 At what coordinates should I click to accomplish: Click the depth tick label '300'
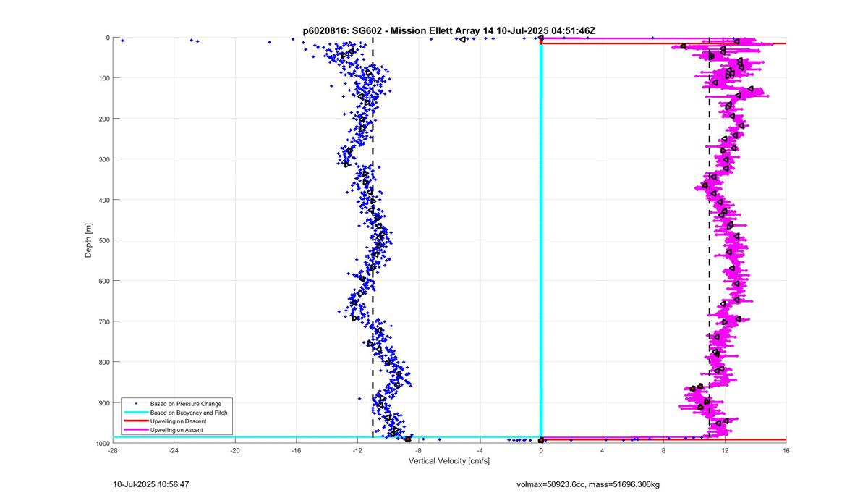coord(103,159)
